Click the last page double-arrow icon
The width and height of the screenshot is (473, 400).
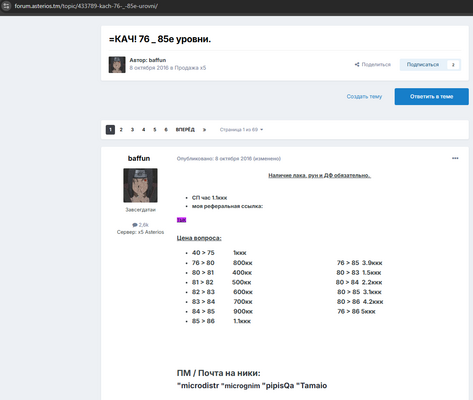tap(204, 130)
